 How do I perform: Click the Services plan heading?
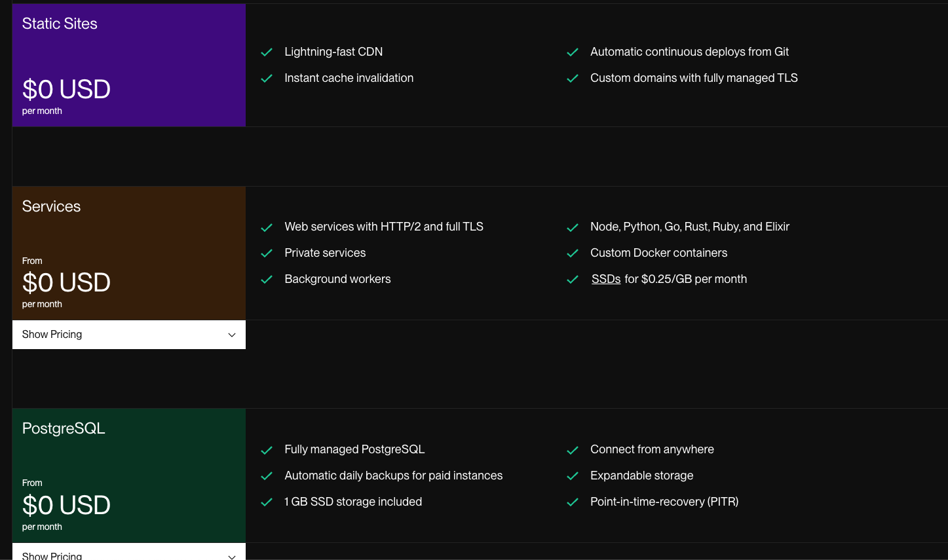point(51,206)
